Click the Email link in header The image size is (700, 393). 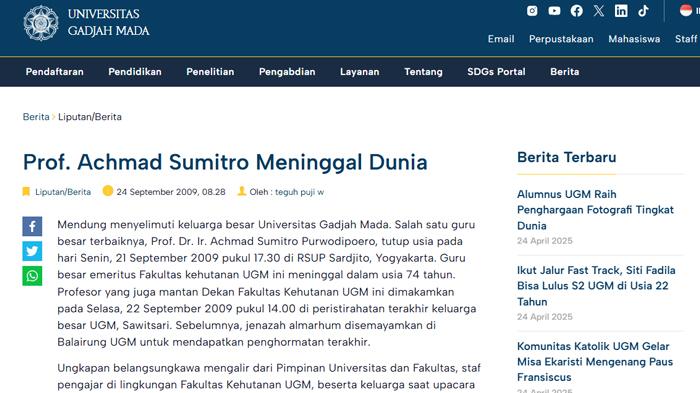tap(501, 39)
